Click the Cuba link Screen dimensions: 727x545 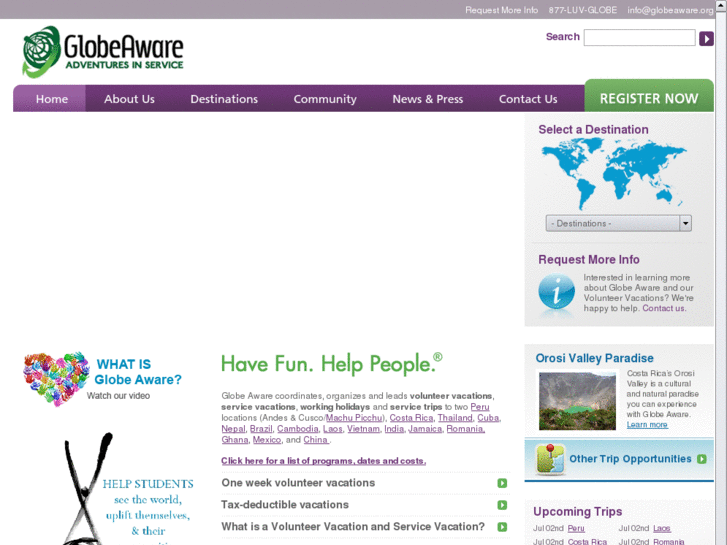pyautogui.click(x=488, y=418)
